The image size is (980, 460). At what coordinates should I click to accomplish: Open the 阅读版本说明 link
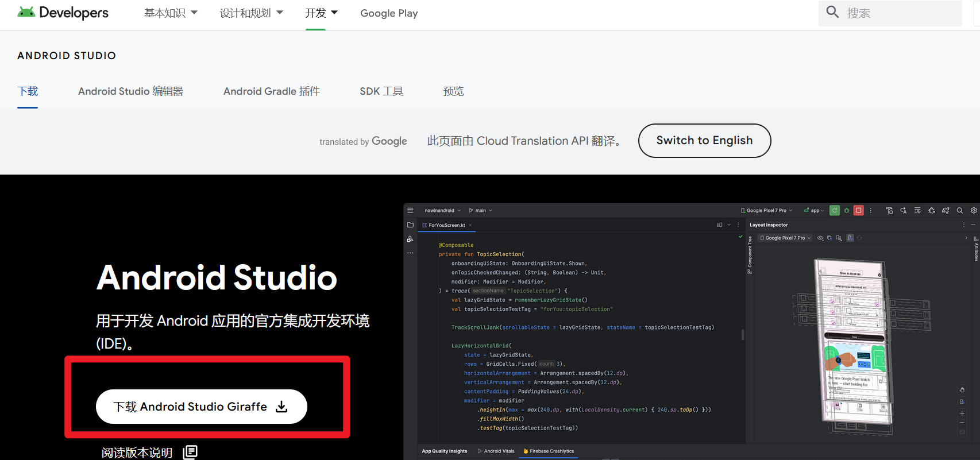pyautogui.click(x=137, y=453)
